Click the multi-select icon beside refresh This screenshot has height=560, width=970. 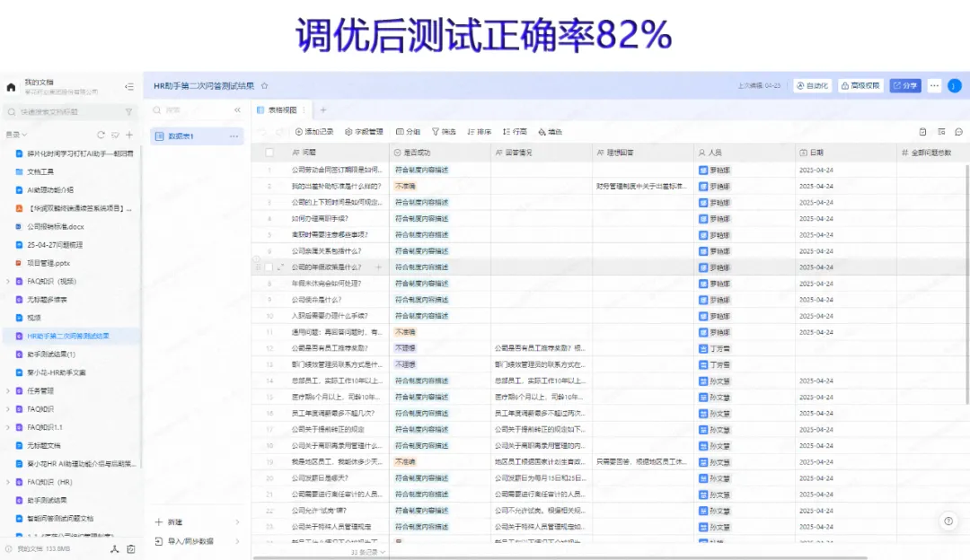coord(115,134)
